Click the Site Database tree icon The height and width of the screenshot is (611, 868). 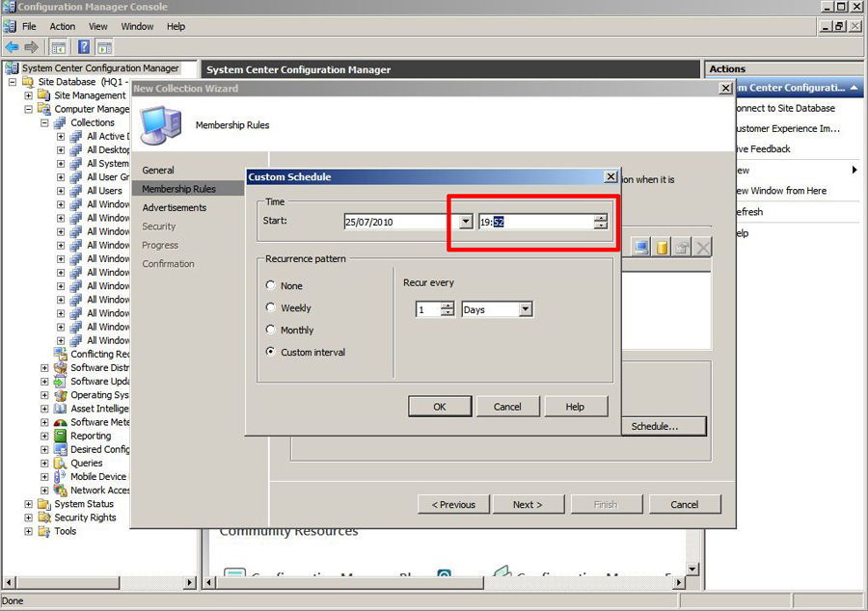28,82
